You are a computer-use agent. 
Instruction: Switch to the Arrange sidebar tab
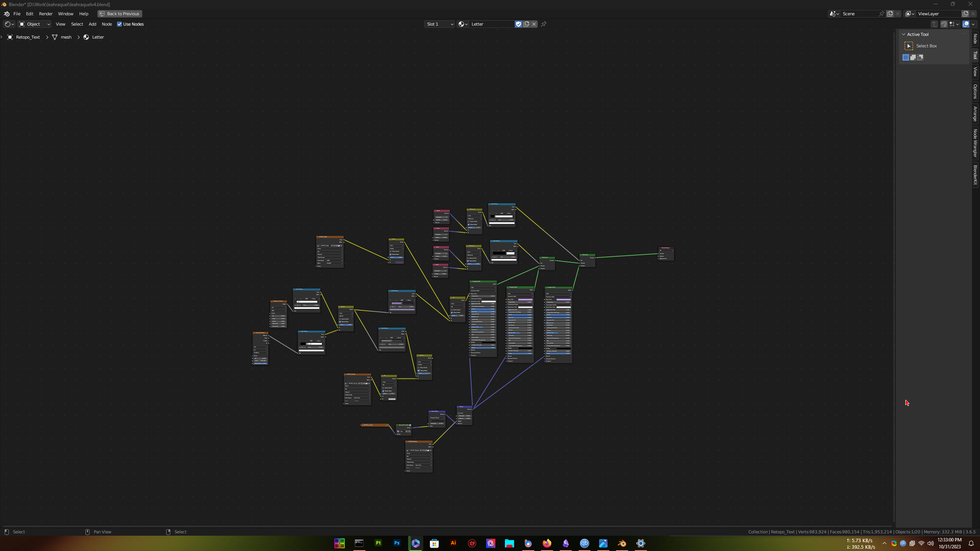[x=975, y=114]
